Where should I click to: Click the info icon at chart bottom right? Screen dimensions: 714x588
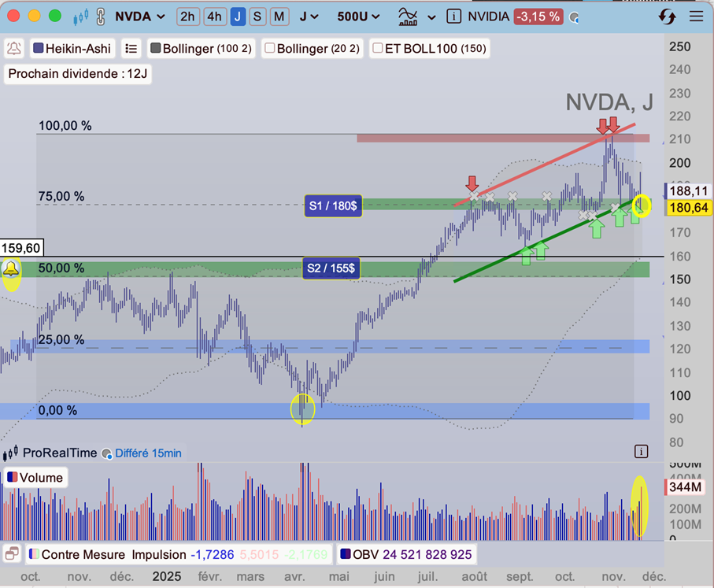641,452
